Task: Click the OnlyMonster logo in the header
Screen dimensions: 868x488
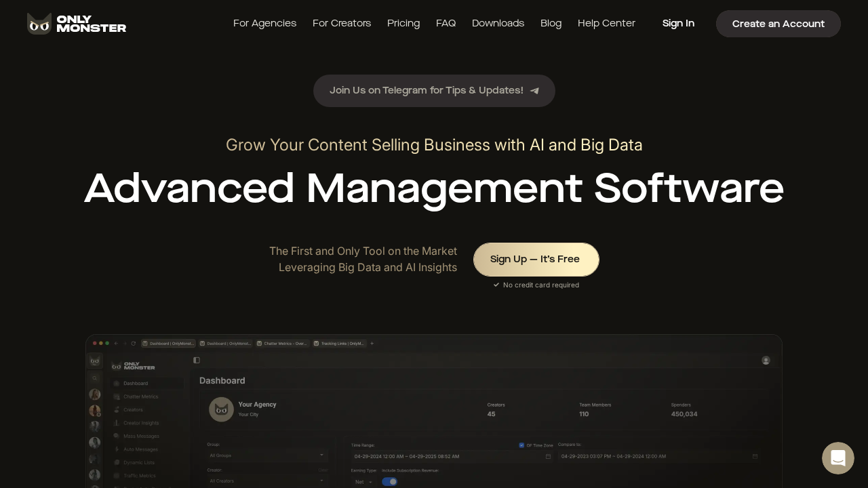Action: (x=77, y=24)
